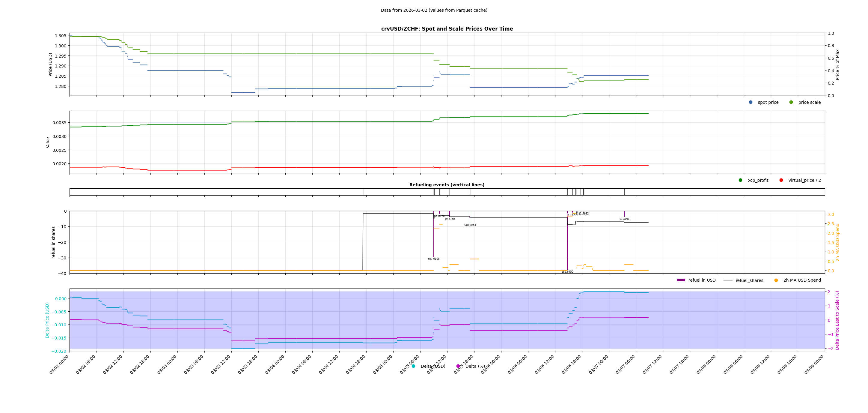
Task: Click the red virtual_price / 2 legend dot
Action: 781,180
